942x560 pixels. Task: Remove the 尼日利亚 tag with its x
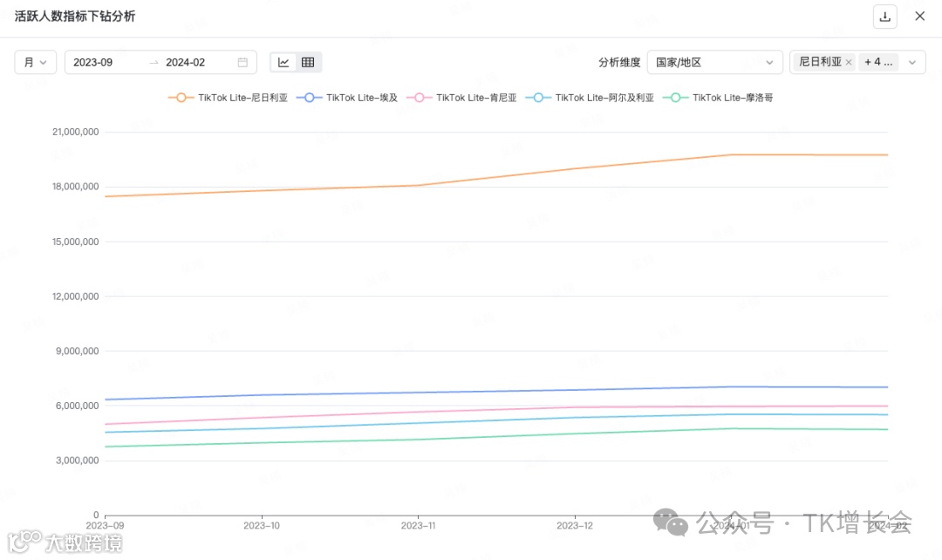click(849, 62)
